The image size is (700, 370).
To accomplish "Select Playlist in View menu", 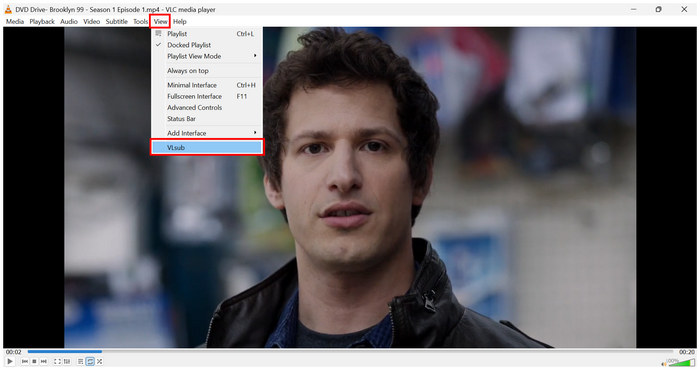I will pyautogui.click(x=207, y=34).
